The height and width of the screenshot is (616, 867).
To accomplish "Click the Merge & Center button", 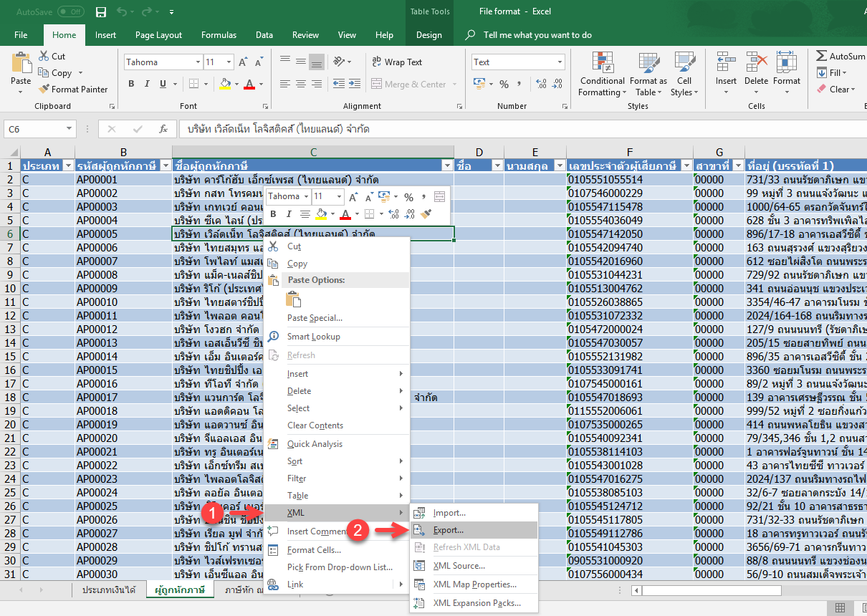I will click(408, 84).
